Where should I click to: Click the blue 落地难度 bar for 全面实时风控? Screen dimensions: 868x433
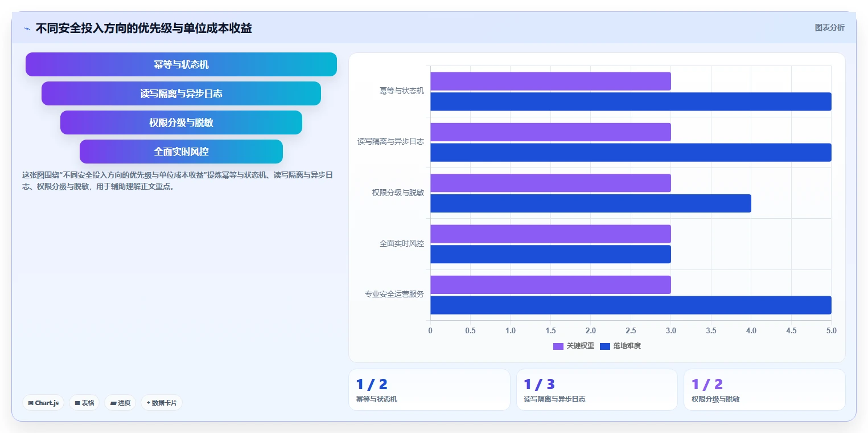coord(550,254)
